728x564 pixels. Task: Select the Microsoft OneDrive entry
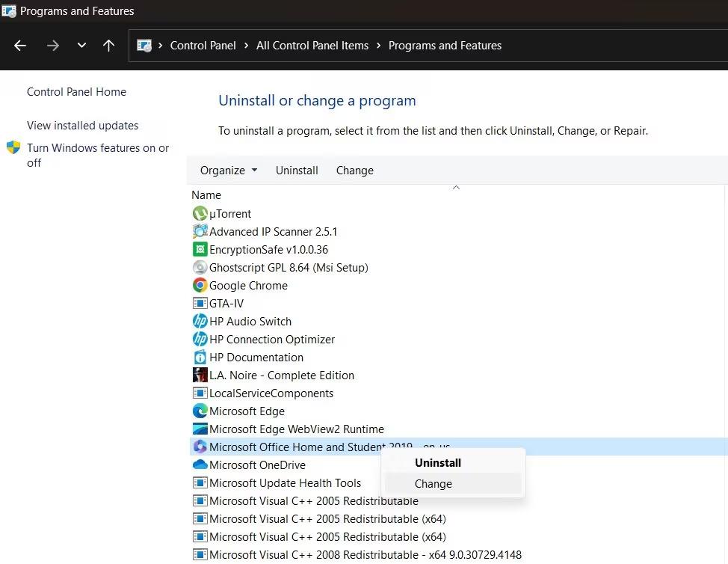click(x=257, y=465)
